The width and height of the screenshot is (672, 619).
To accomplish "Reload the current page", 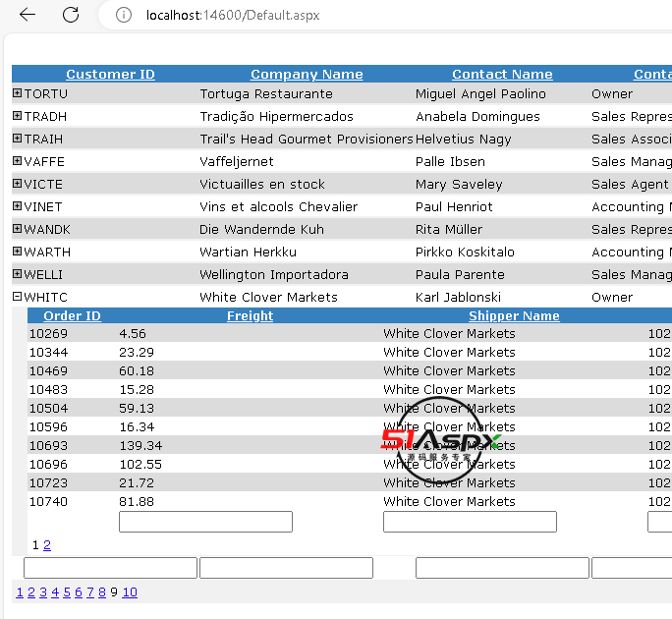I will click(71, 15).
